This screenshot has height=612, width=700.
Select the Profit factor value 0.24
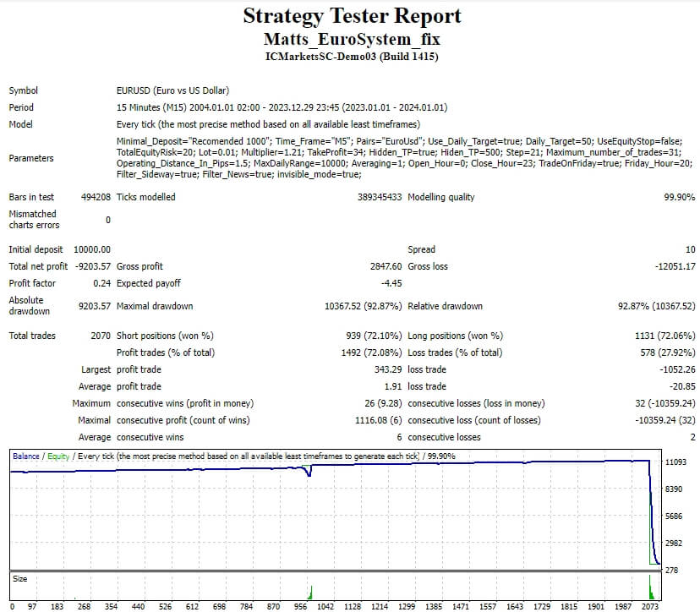coord(101,283)
